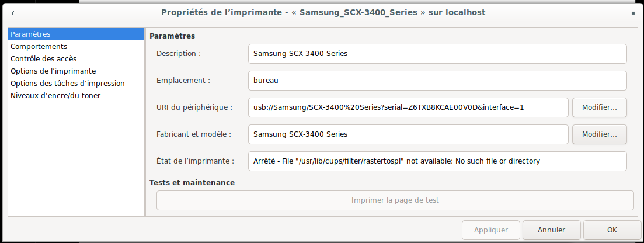Close the printer properties dialog
Image resolution: width=644 pixels, height=243 pixels.
coord(633,13)
